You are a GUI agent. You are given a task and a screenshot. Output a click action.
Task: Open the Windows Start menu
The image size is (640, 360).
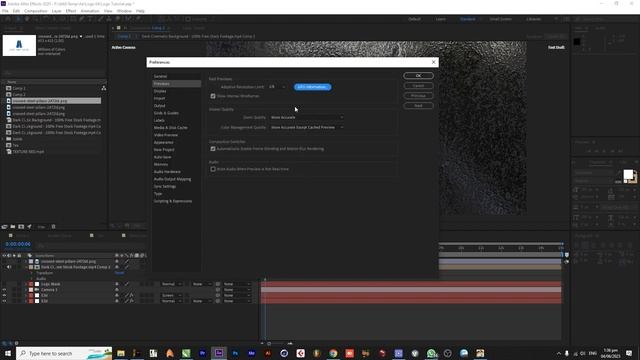[8, 353]
